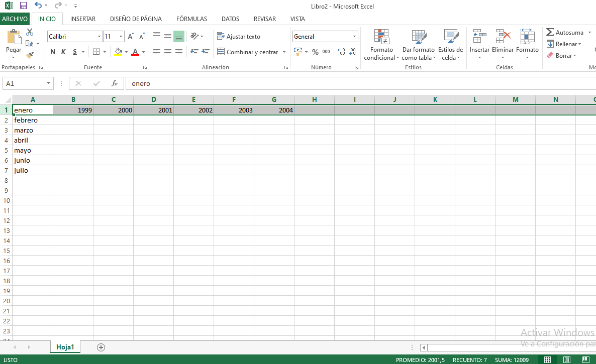Undo the last action
The width and height of the screenshot is (596, 364).
[38, 6]
